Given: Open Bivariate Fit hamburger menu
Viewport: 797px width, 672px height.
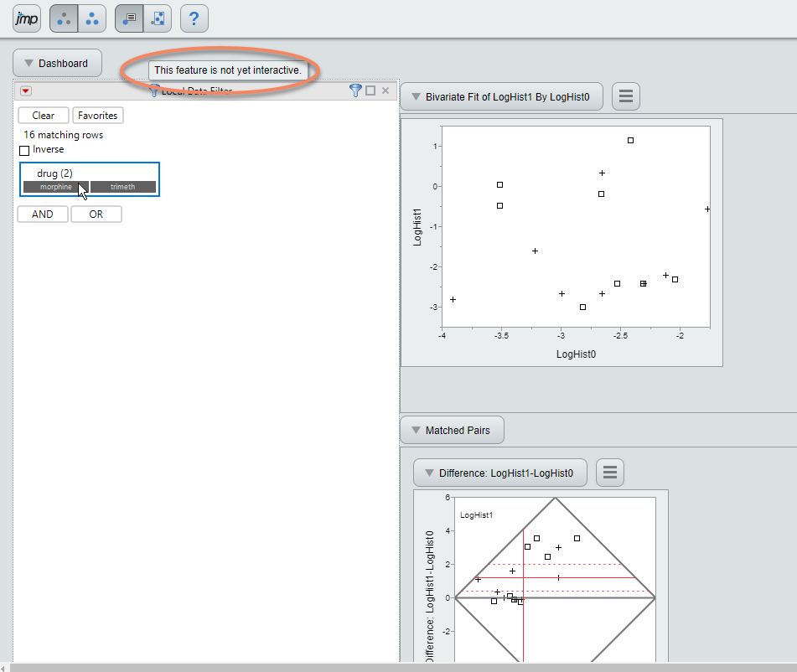Looking at the screenshot, I should pos(626,96).
